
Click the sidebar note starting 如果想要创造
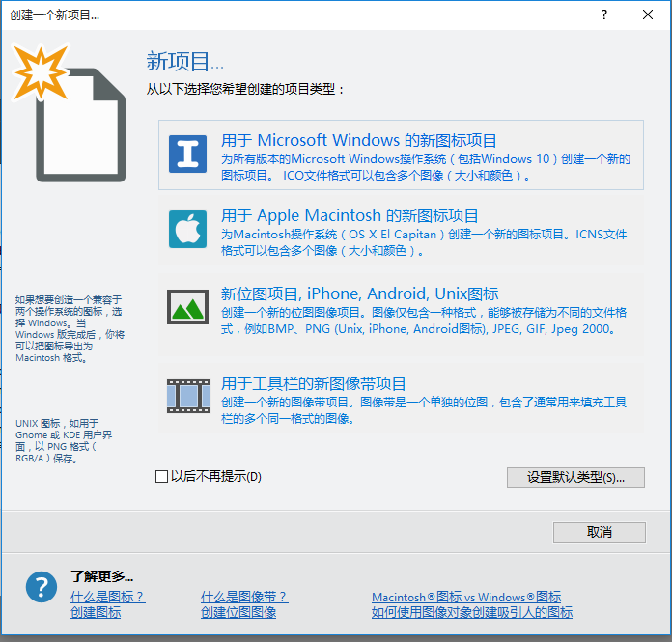[x=70, y=328]
